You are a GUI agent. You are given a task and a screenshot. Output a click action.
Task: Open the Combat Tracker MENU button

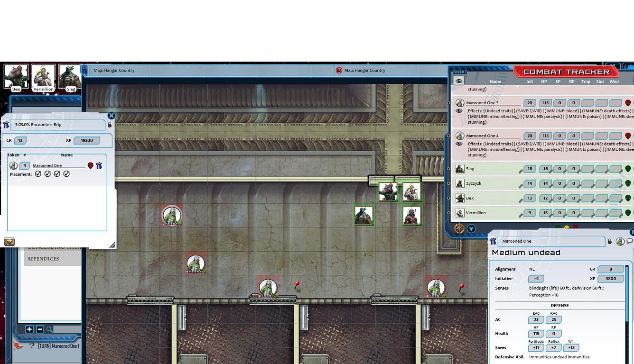(x=459, y=72)
